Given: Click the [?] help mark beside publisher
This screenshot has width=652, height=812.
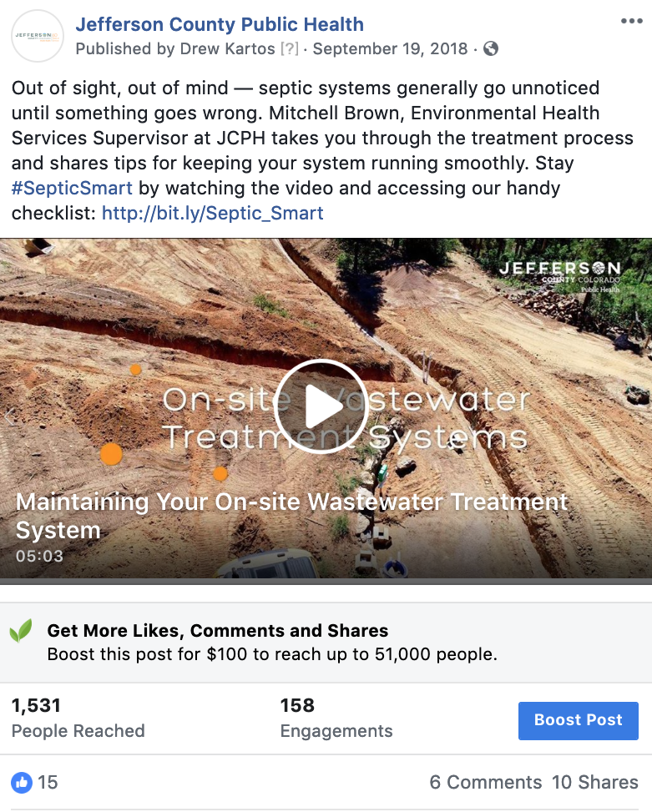Looking at the screenshot, I should [290, 48].
